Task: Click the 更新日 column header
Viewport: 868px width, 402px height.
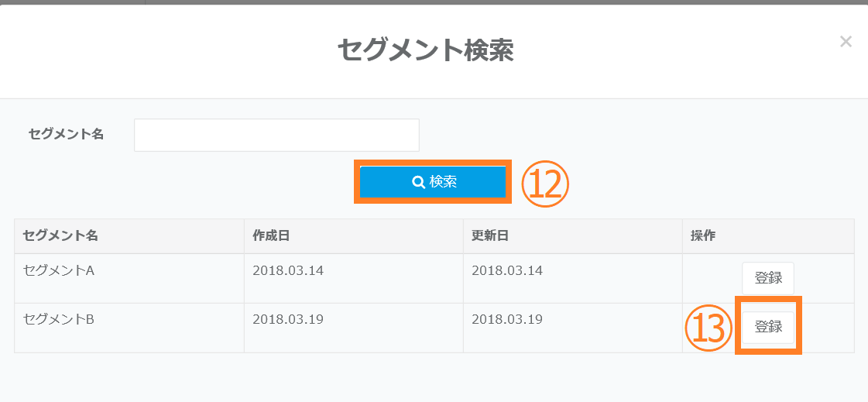Action: coord(490,235)
